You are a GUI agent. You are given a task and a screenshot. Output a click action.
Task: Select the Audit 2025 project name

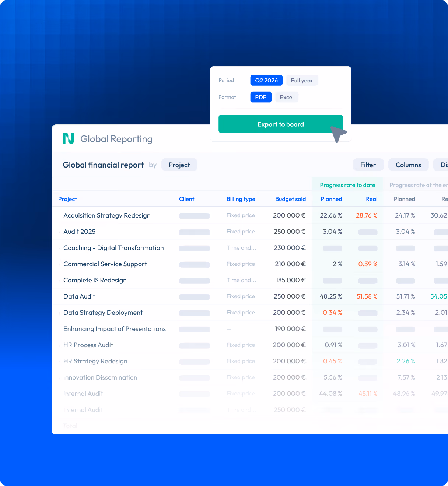coord(79,232)
